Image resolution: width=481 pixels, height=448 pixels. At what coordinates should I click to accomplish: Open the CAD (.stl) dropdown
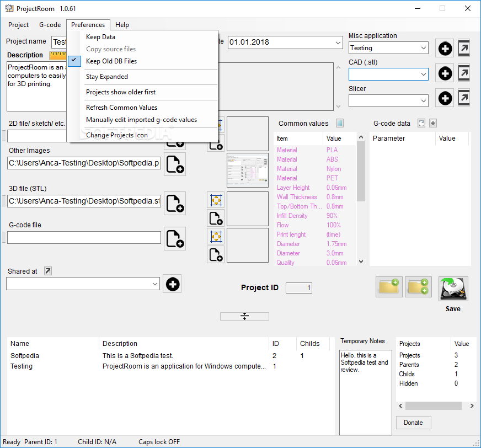coord(423,74)
